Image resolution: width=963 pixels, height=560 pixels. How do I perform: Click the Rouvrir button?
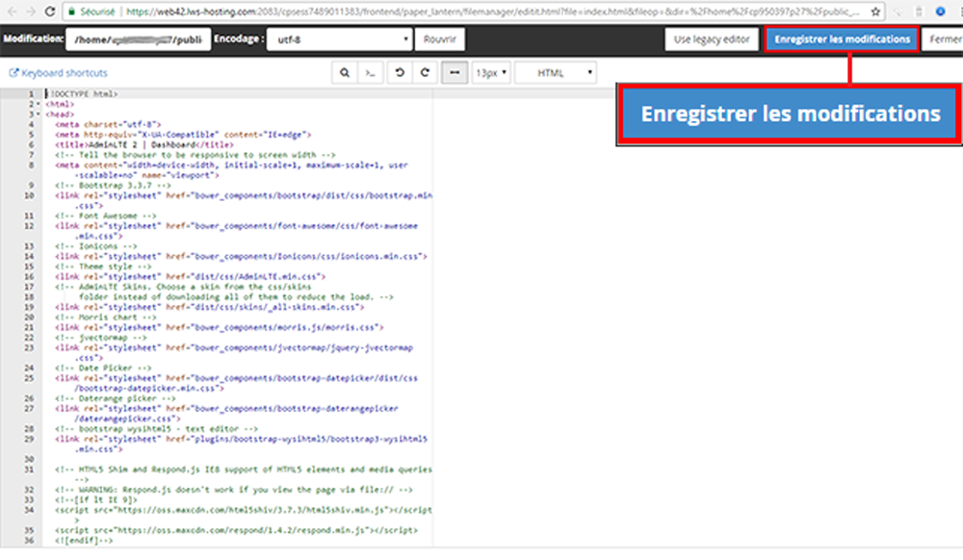[440, 39]
